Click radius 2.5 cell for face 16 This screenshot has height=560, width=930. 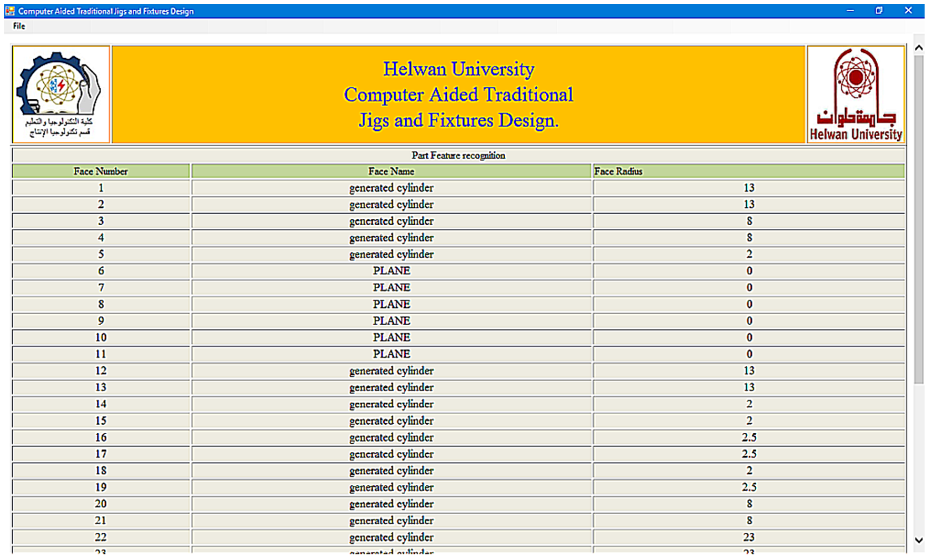click(x=748, y=437)
